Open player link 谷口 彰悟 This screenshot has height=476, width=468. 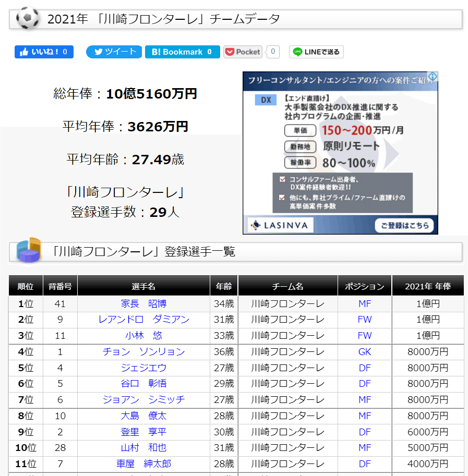pos(143,384)
